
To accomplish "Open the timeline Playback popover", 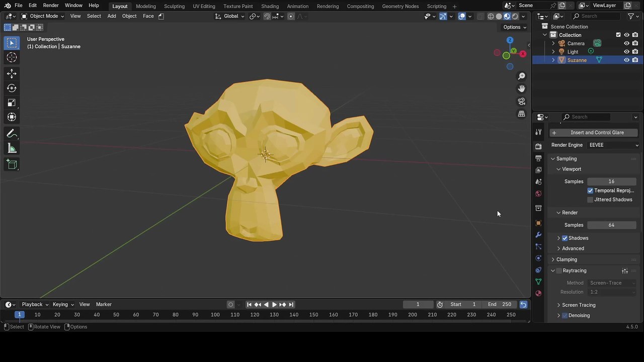I will coord(35,304).
